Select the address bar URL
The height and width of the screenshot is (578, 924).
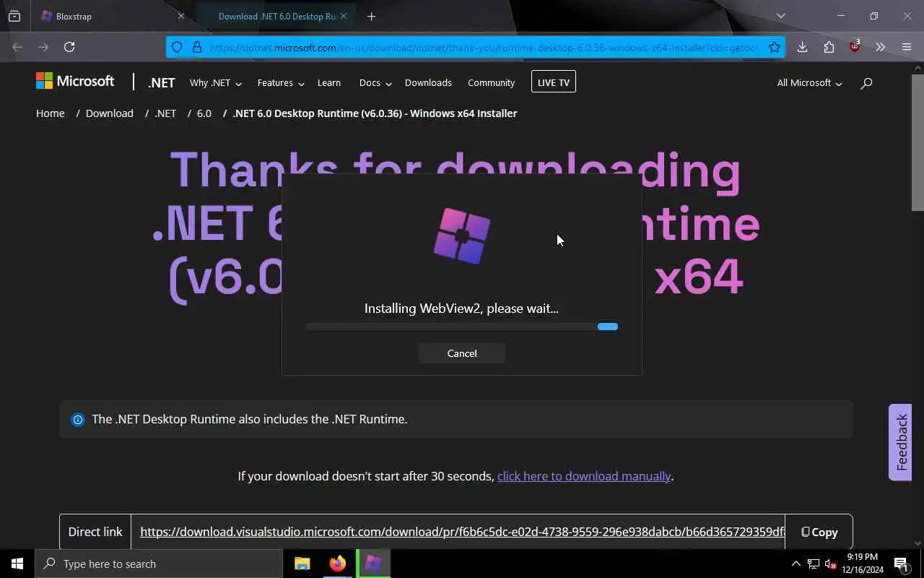482,48
